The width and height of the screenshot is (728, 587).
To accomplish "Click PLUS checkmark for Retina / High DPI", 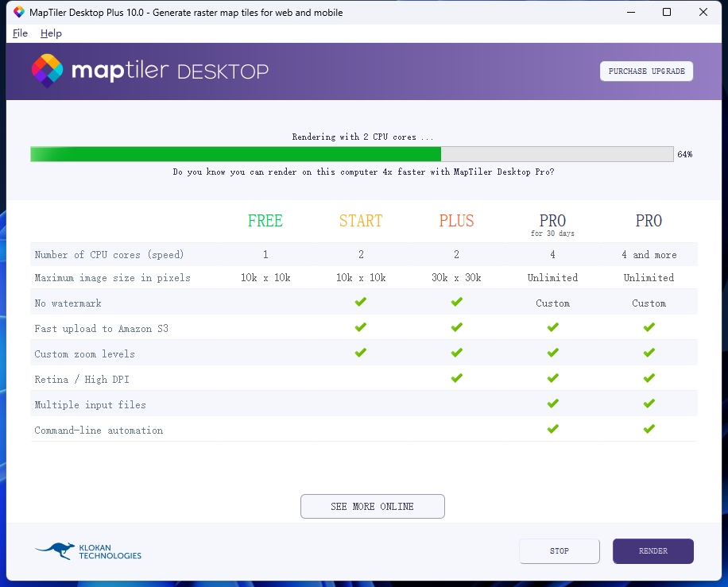I will click(x=457, y=378).
